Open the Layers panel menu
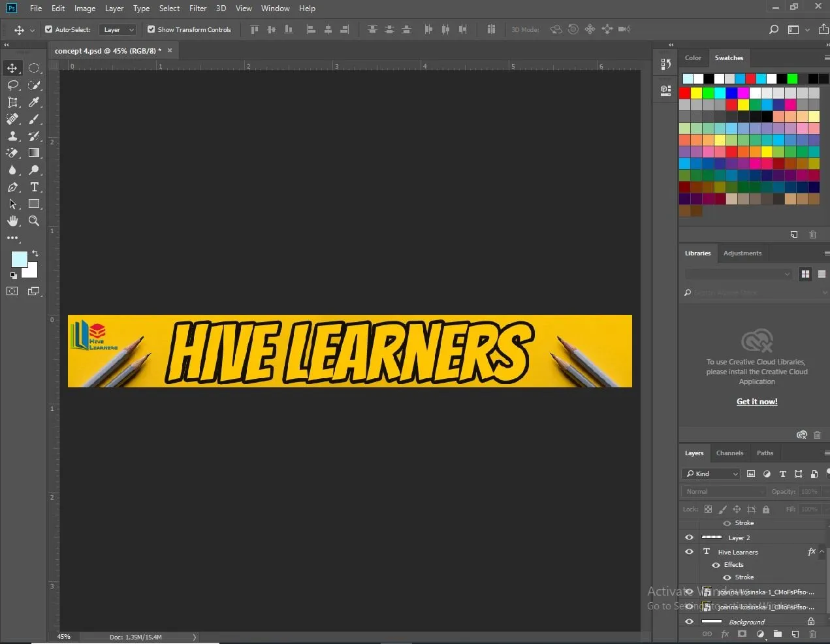This screenshot has height=644, width=830. point(826,453)
